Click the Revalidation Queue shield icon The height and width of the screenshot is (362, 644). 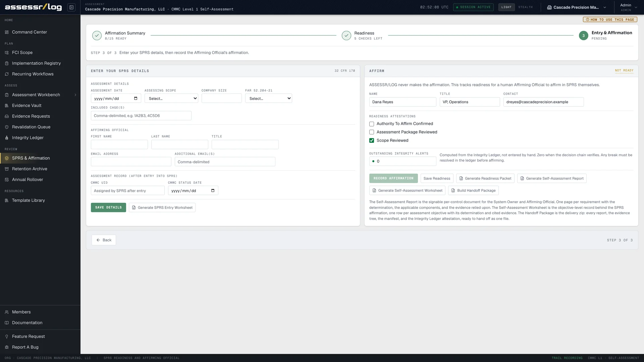(x=7, y=127)
